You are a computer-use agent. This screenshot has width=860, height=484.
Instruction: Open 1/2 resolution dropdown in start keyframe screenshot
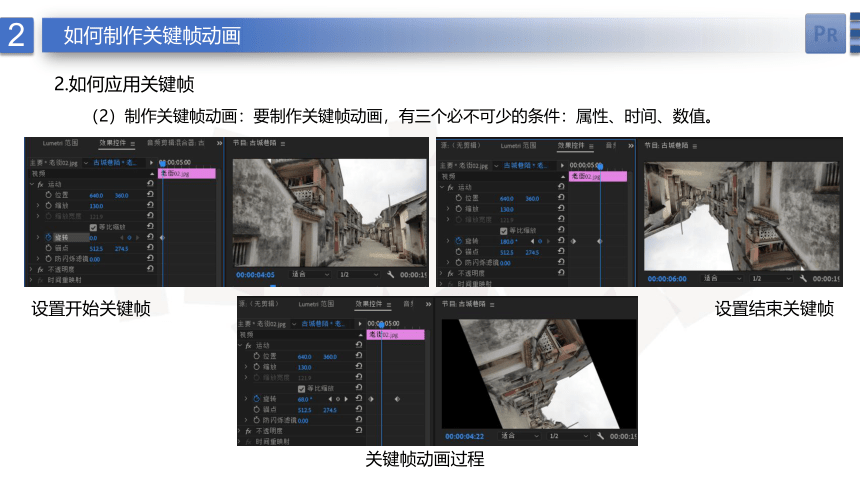(359, 274)
